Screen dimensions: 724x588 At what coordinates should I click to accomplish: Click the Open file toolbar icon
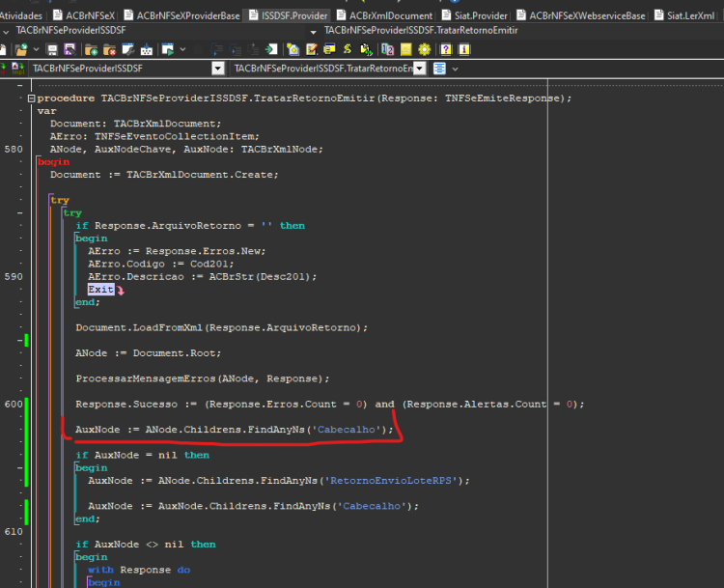click(x=21, y=49)
